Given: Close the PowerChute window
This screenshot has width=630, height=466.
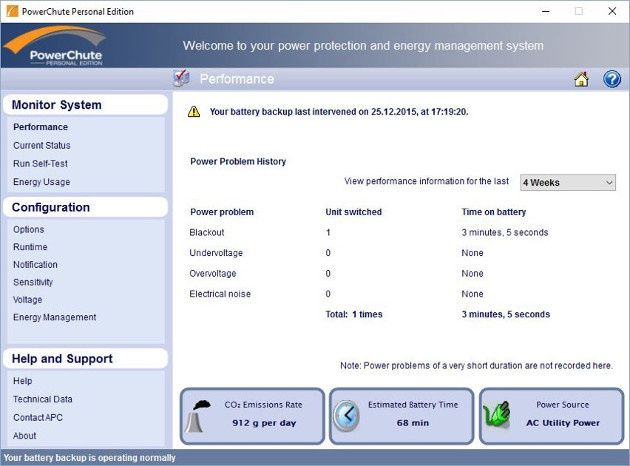Looking at the screenshot, I should (612, 11).
